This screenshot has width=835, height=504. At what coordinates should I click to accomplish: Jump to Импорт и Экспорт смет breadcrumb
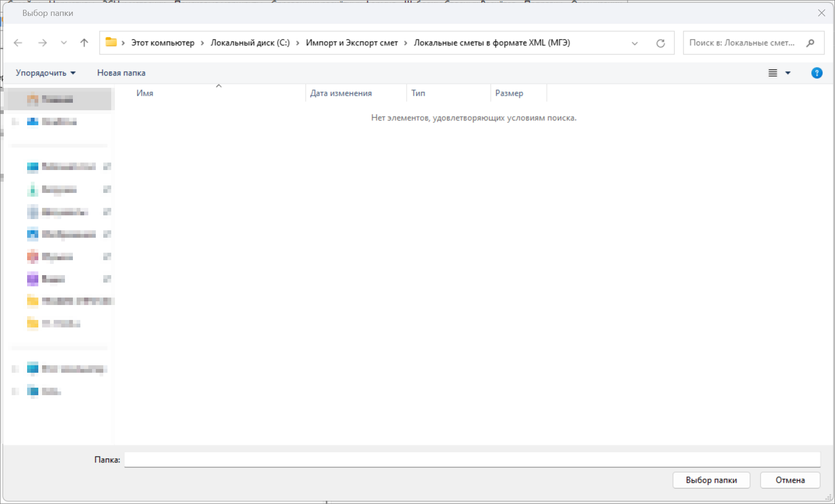click(x=351, y=43)
